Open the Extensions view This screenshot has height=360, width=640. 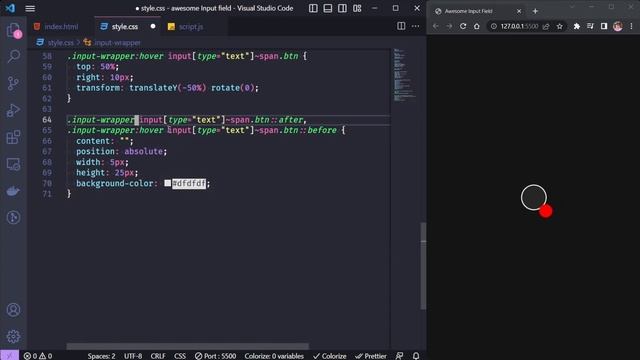(x=13, y=137)
